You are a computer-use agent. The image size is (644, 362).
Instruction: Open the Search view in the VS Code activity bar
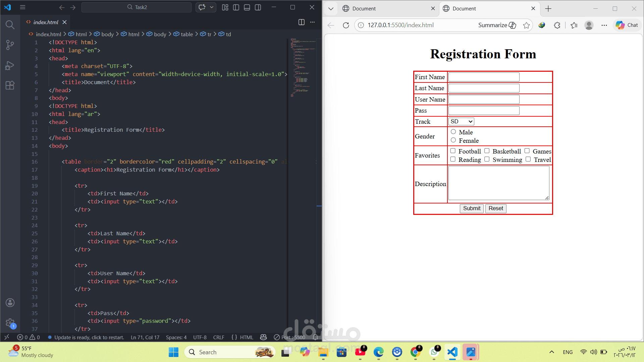point(10,25)
